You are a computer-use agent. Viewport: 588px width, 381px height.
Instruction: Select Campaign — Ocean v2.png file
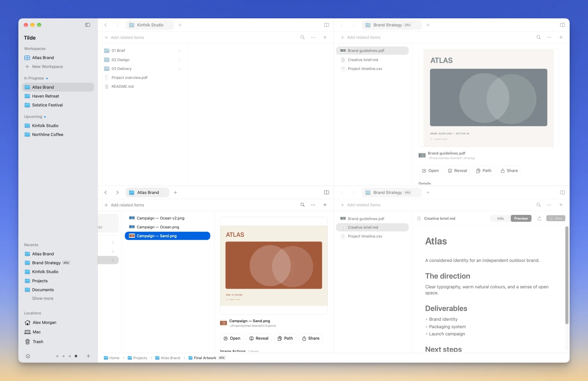tap(167, 218)
